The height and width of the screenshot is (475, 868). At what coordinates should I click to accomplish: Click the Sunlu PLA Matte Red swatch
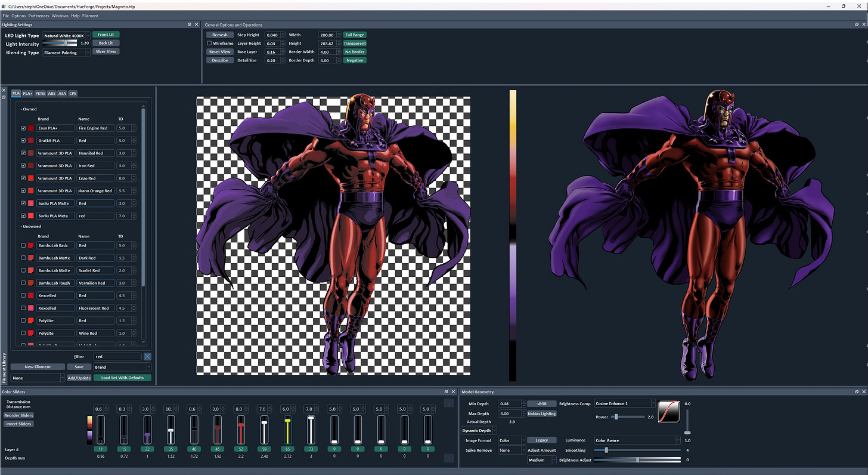[30, 203]
